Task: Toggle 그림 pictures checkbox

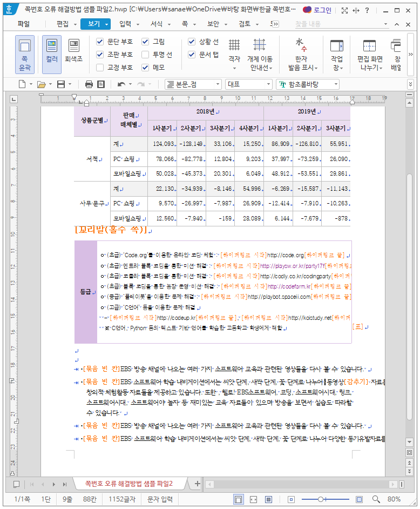Action: (145, 42)
